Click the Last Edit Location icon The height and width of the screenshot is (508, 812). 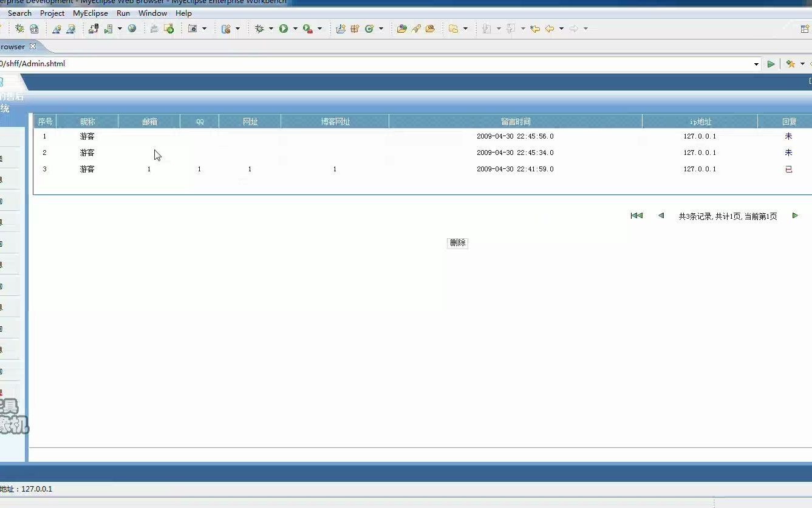(535, 29)
